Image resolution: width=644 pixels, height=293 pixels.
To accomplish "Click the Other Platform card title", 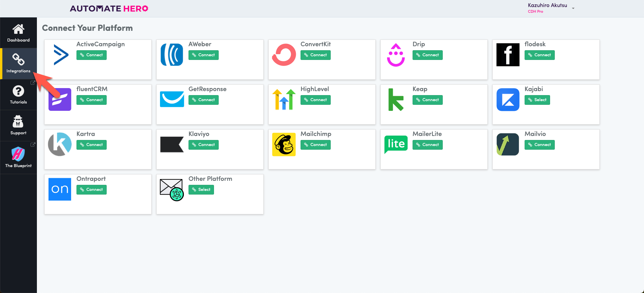I will coord(210,179).
